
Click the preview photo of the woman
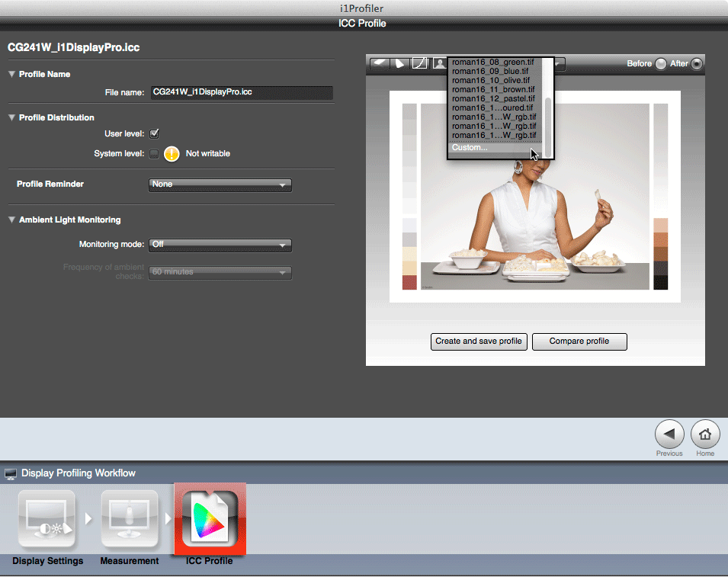[535, 197]
